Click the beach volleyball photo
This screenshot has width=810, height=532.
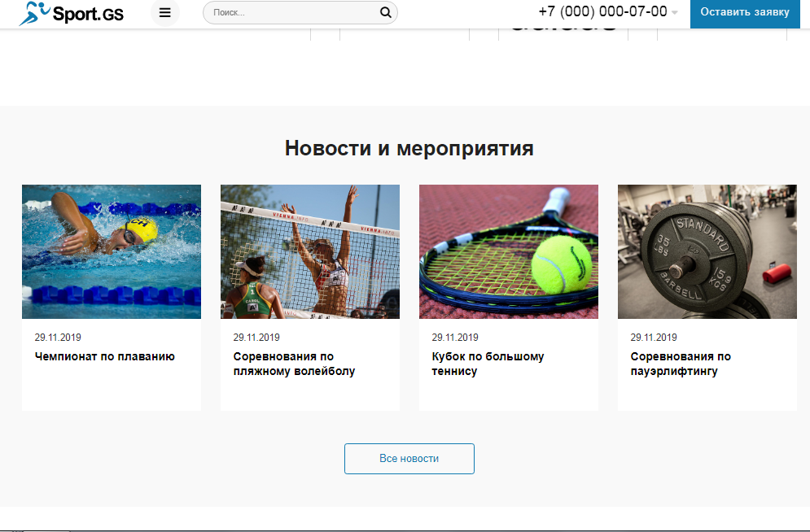pos(309,251)
